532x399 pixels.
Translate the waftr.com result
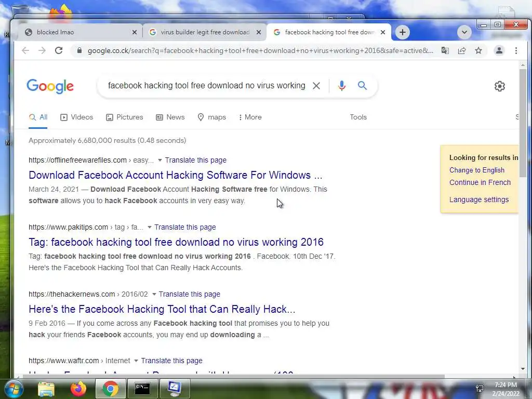point(171,361)
